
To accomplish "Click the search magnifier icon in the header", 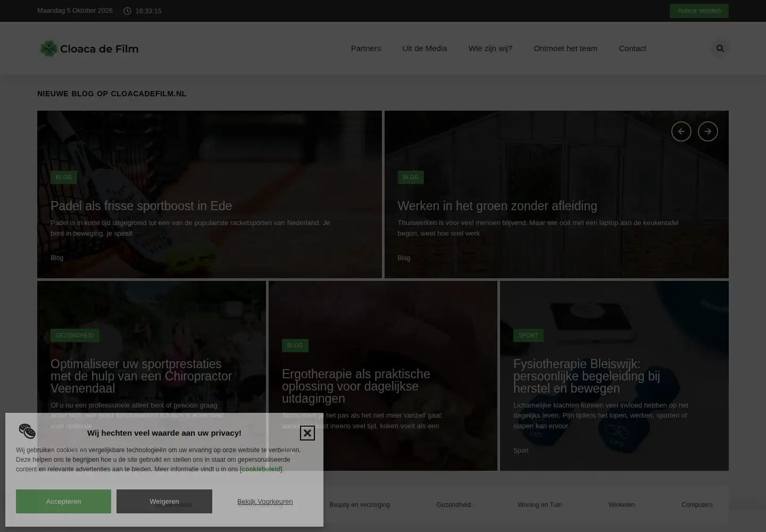I will tap(720, 48).
